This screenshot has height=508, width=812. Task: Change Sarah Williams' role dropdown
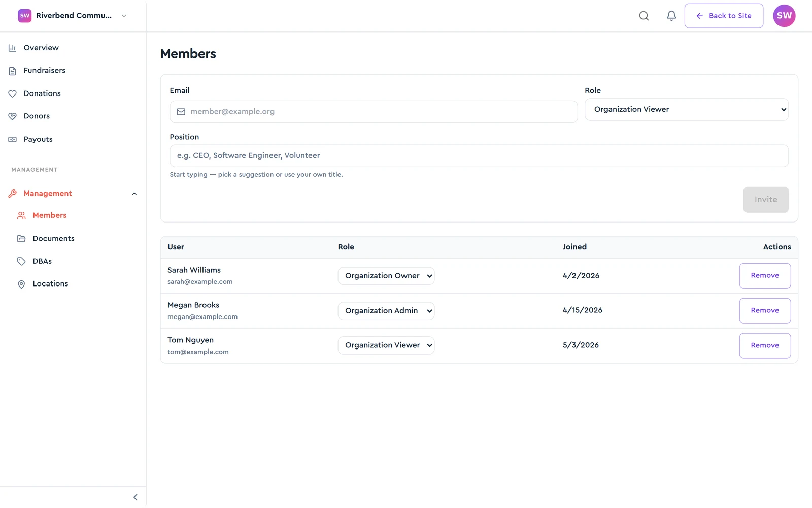click(x=386, y=276)
